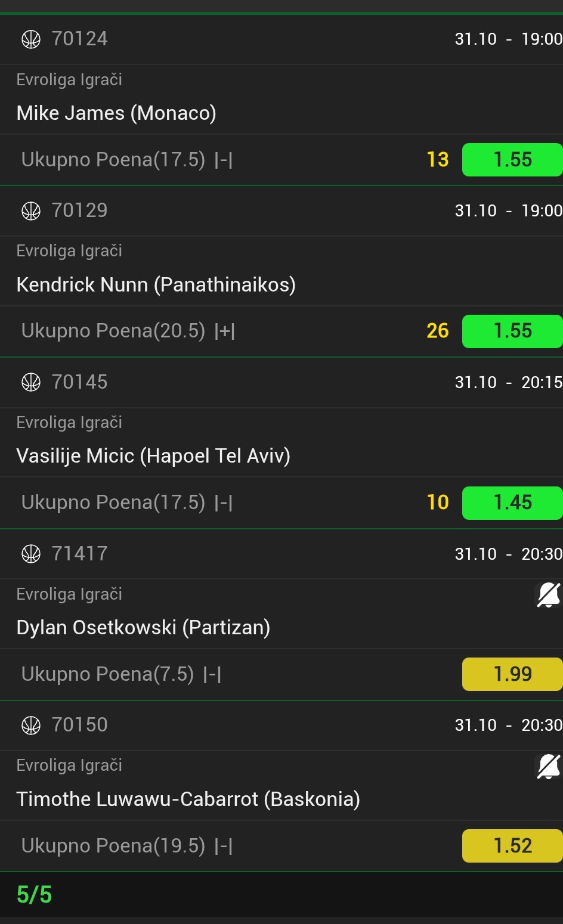The image size is (563, 924).
Task: Click basketball icon beside 70145
Action: click(31, 382)
